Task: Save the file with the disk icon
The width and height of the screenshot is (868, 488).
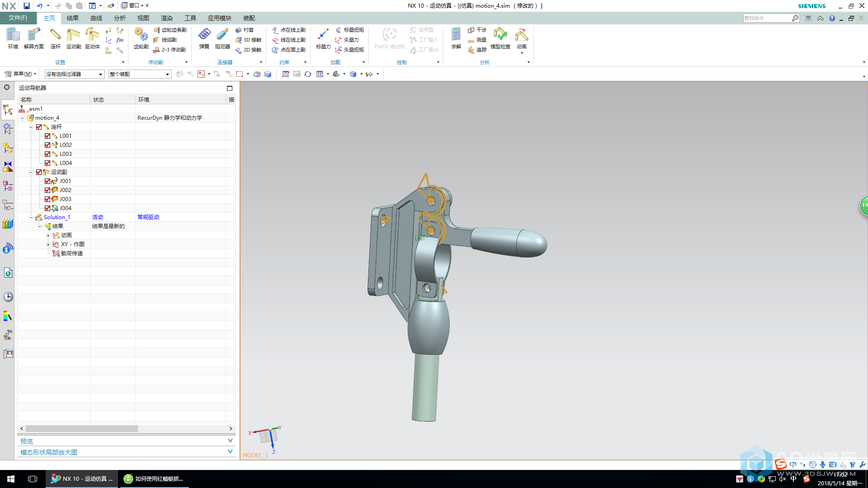Action: [x=27, y=6]
